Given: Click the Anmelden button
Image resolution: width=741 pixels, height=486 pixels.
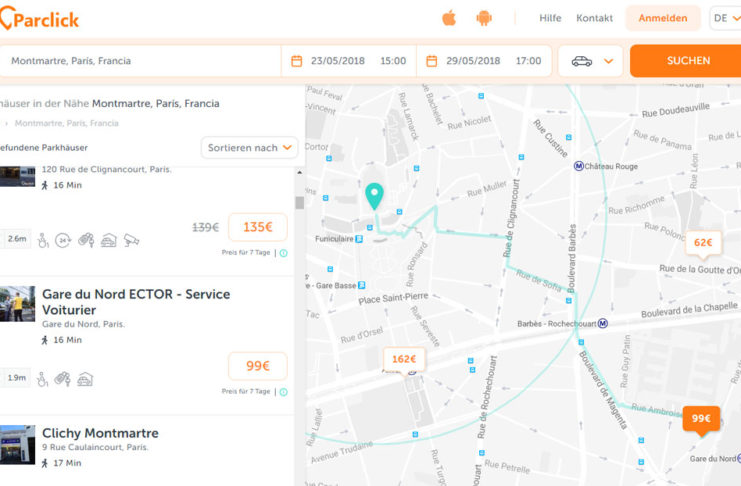Looking at the screenshot, I should [x=663, y=18].
